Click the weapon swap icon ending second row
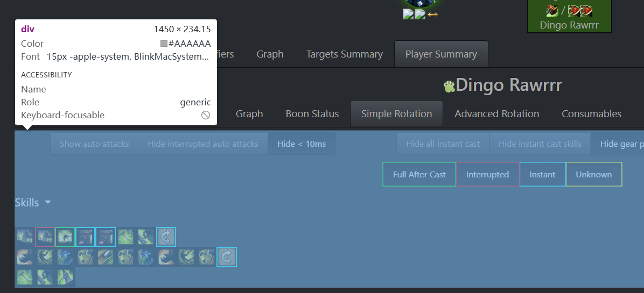Screen dimensions: 644x293 coord(227,257)
